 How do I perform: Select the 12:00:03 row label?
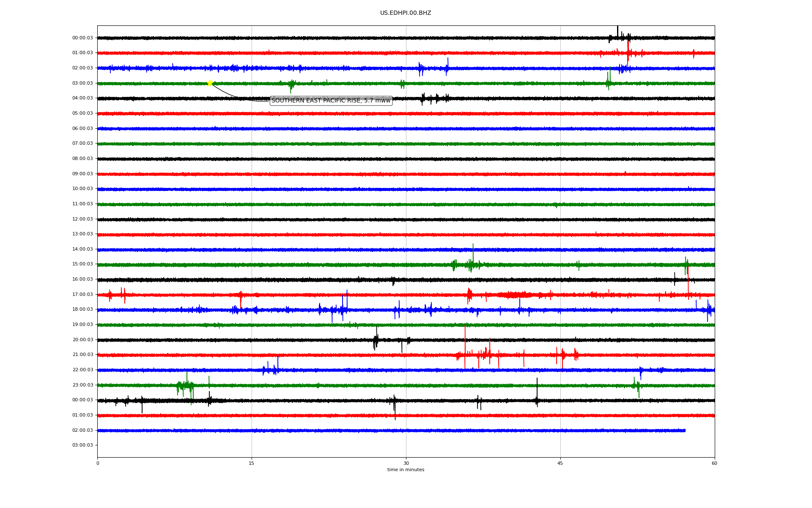coord(82,219)
